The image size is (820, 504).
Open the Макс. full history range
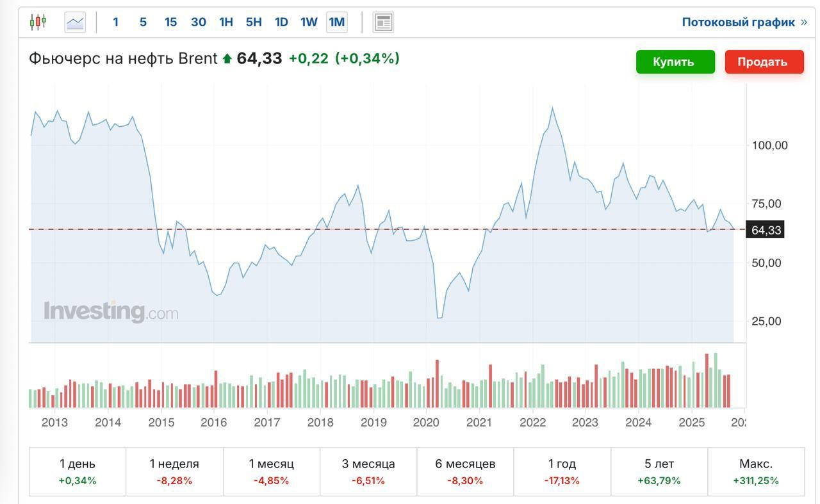point(756,471)
